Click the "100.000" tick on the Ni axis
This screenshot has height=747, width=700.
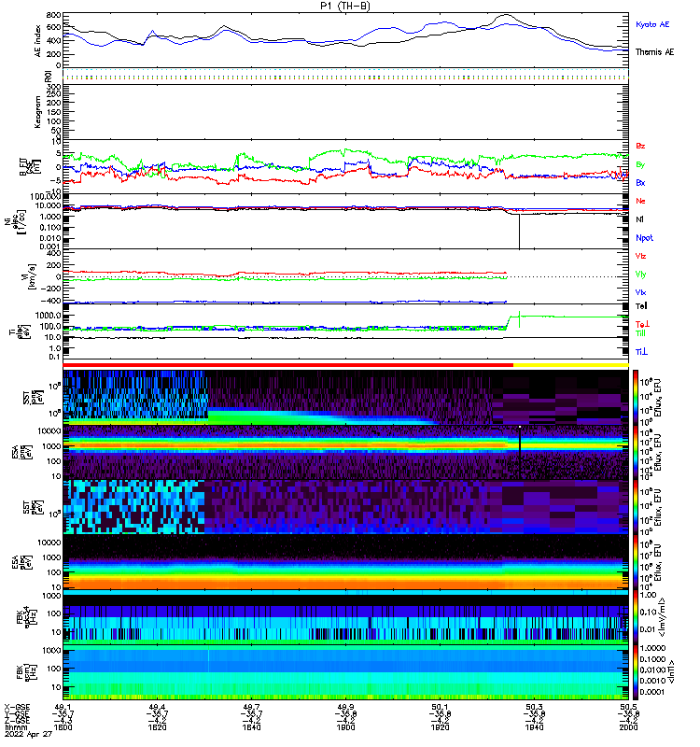tap(46, 196)
